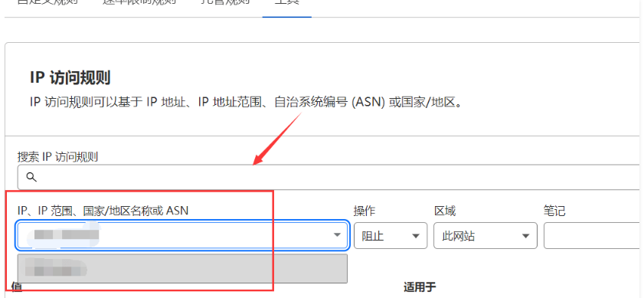Image resolution: width=644 pixels, height=298 pixels.
Task: Select the blurred suggestion in the dropdown list
Action: tap(182, 268)
